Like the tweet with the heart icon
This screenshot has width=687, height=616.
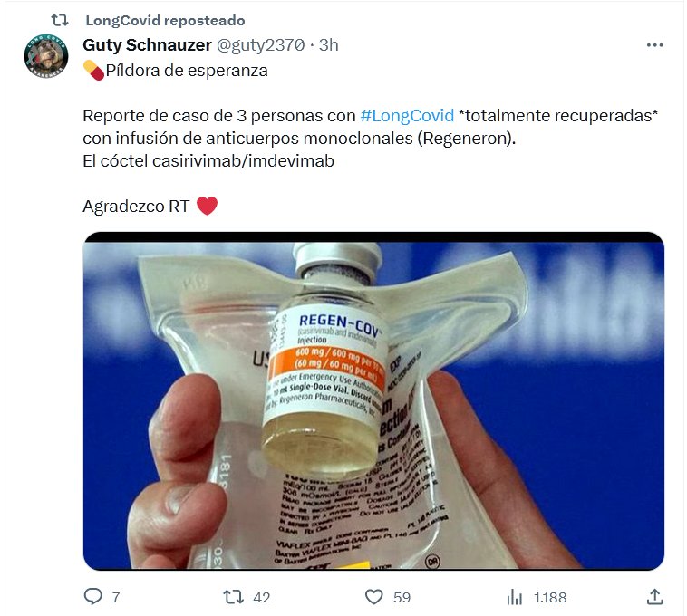(x=374, y=597)
